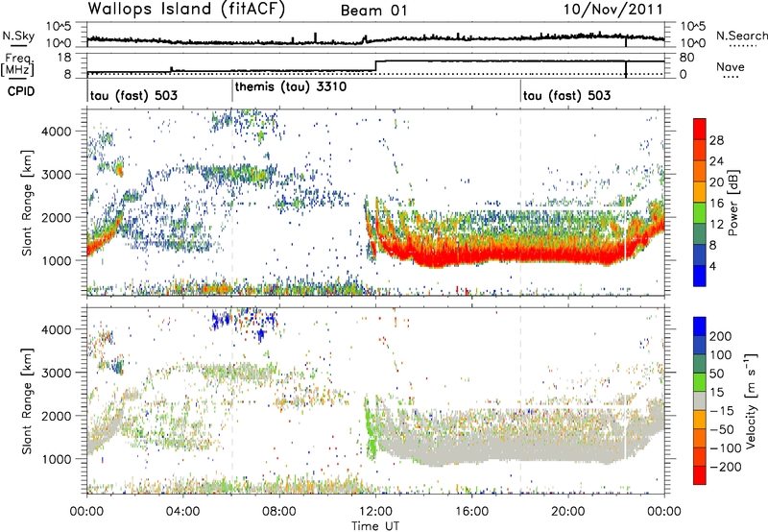Click the '28' power colorbar value
The image size is (768, 532).
point(716,140)
